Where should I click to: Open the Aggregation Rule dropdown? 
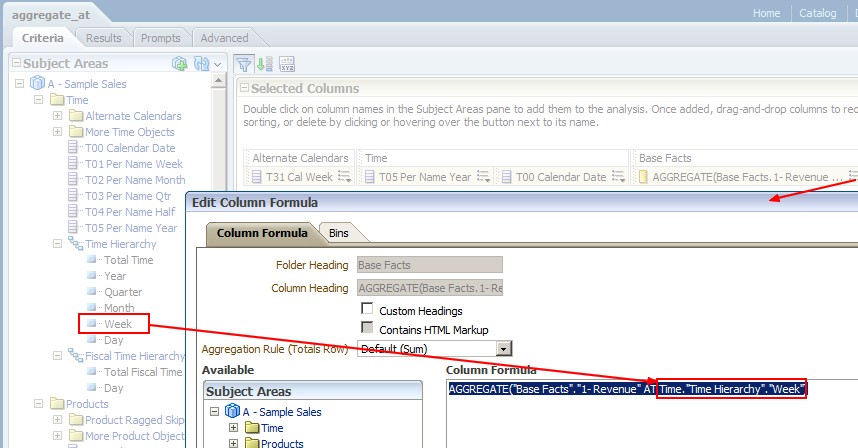[503, 348]
